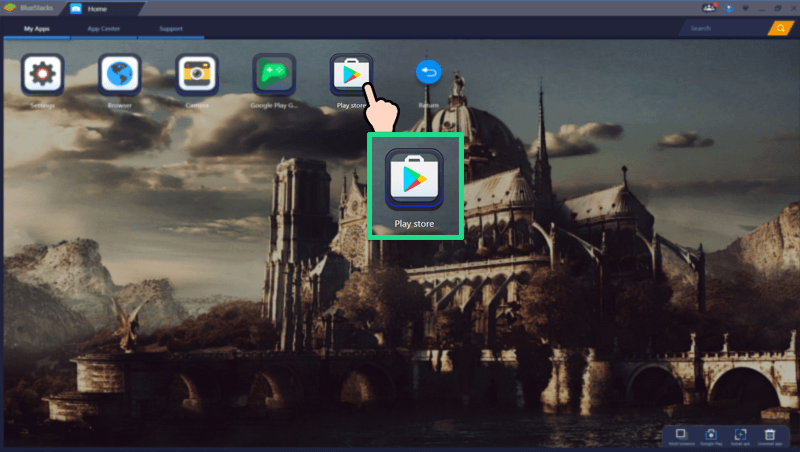Open community notifications icon with red dot
800x452 pixels.
coord(709,8)
